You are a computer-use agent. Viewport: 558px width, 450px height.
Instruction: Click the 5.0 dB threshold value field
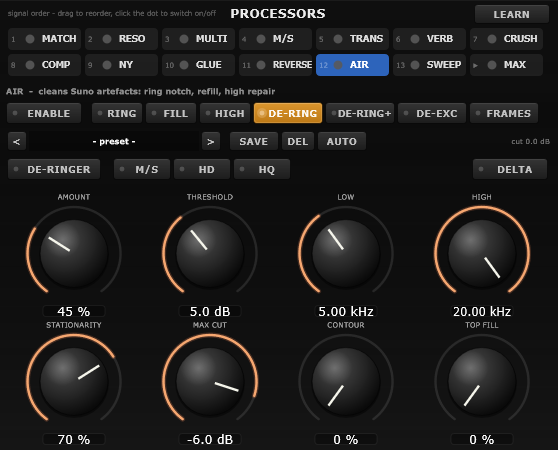click(x=210, y=311)
